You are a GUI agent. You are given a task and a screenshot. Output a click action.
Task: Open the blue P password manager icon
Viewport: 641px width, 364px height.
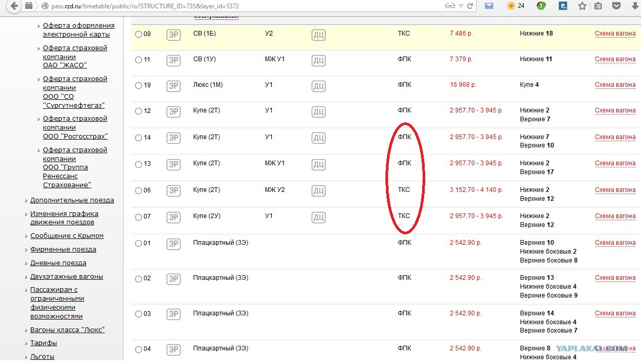[563, 6]
